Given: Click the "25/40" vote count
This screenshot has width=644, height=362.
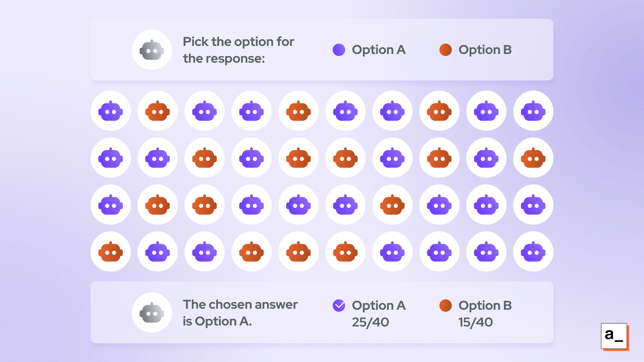Looking at the screenshot, I should (x=370, y=322).
